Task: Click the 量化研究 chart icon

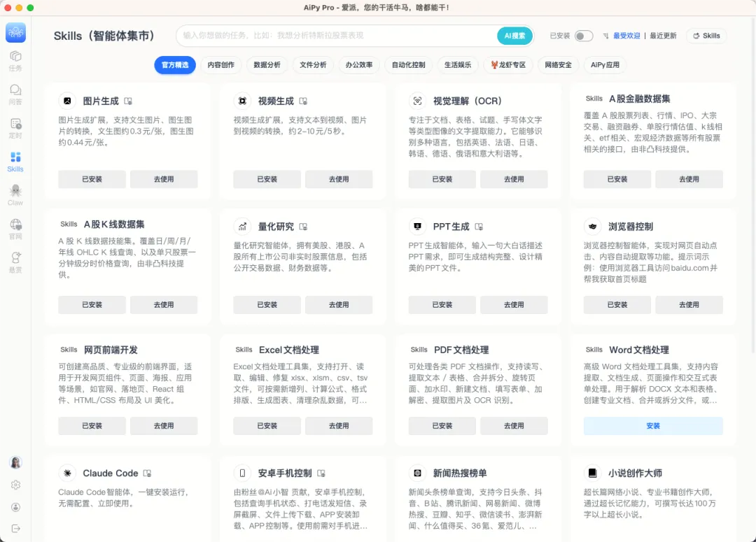Action: click(242, 227)
